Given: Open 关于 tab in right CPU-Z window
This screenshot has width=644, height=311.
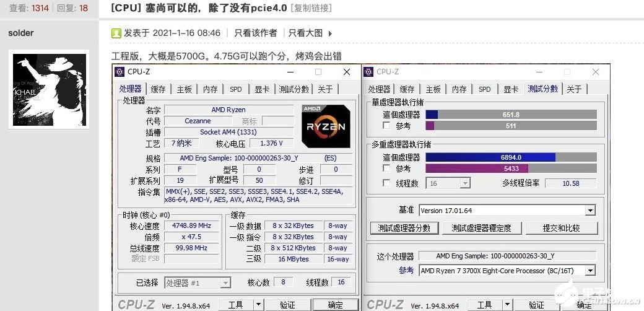Looking at the screenshot, I should click(x=574, y=89).
